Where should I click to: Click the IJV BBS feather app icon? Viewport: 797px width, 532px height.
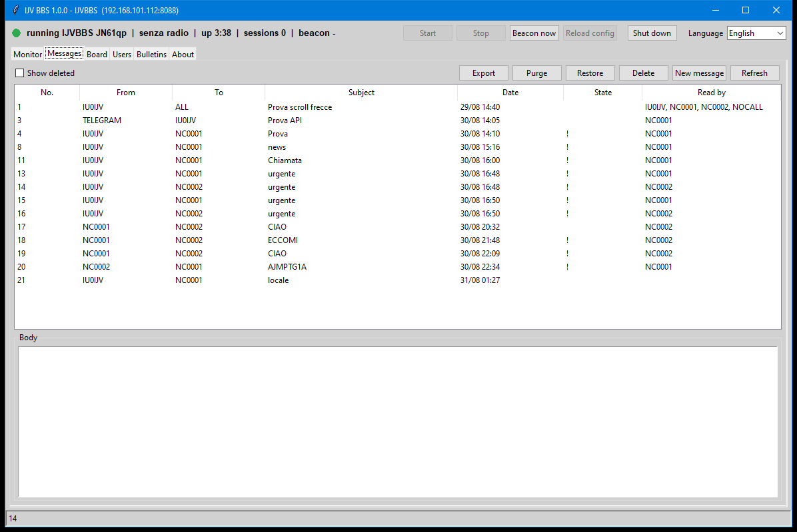pyautogui.click(x=16, y=10)
